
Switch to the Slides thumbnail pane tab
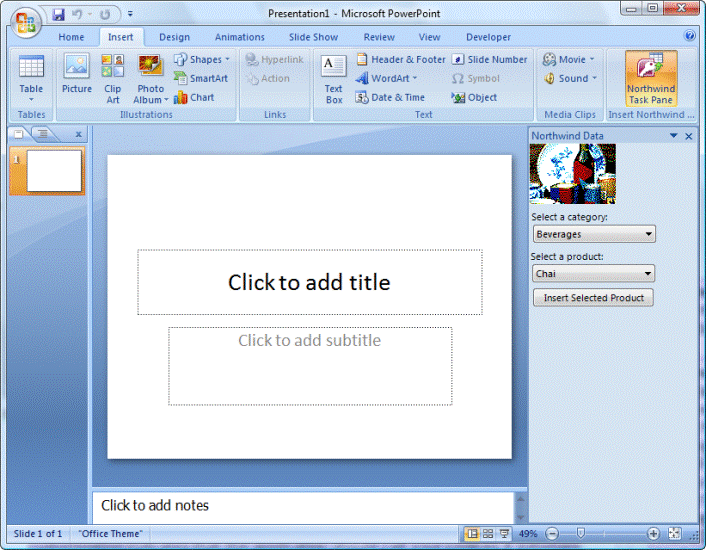tap(19, 134)
